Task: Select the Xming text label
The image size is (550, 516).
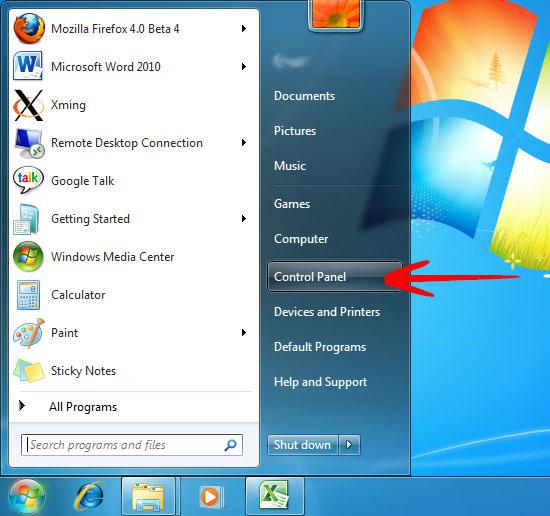Action: (68, 105)
